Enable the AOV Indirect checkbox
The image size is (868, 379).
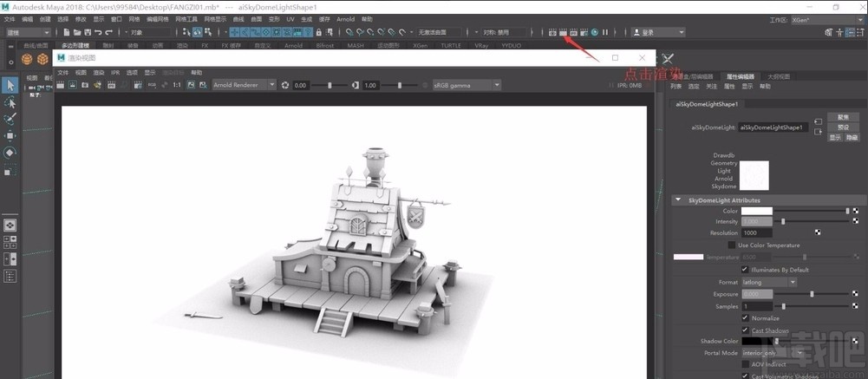[x=745, y=364]
